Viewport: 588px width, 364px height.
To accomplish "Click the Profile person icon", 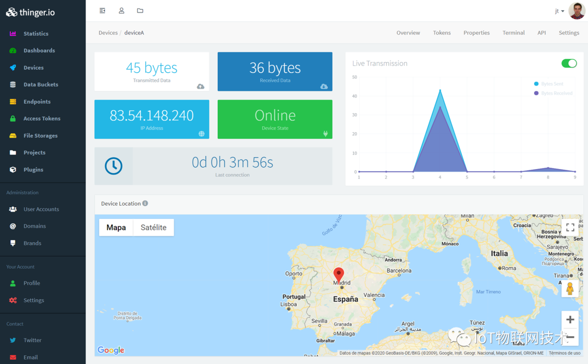I will (x=13, y=283).
